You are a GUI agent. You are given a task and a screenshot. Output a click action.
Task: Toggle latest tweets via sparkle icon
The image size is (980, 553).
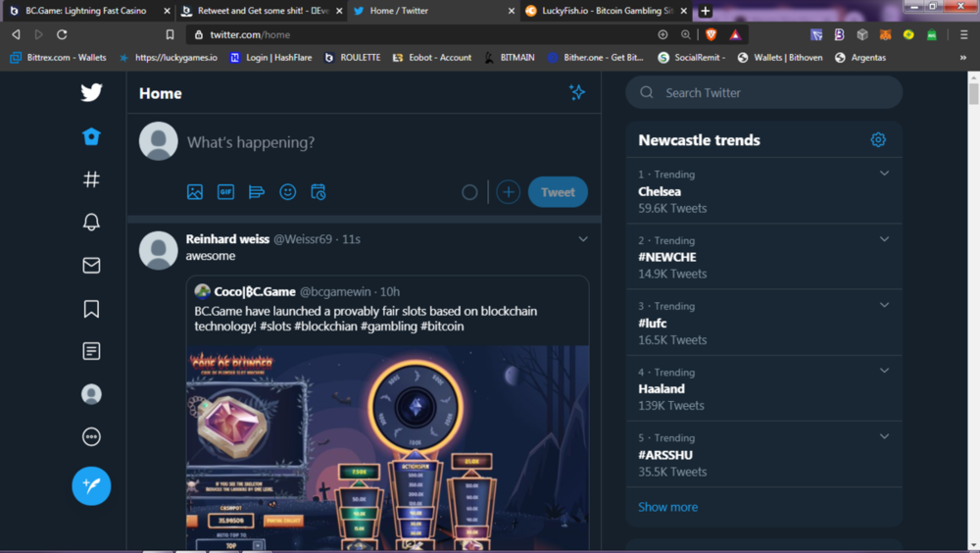tap(577, 92)
